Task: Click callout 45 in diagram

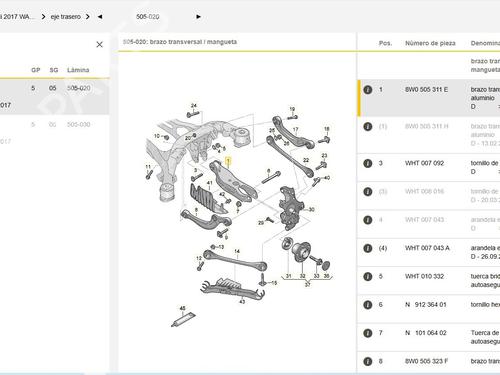Action: (182, 308)
